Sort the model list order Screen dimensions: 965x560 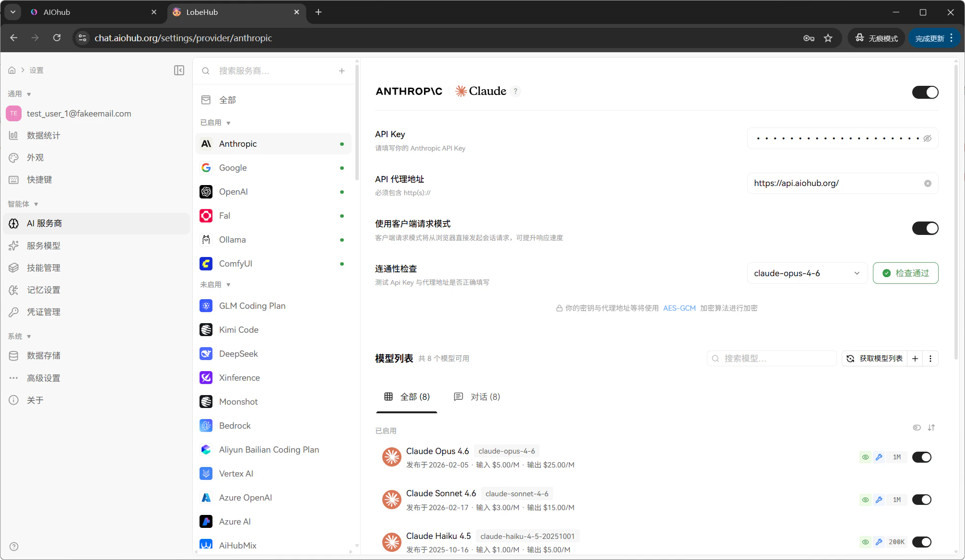point(931,428)
